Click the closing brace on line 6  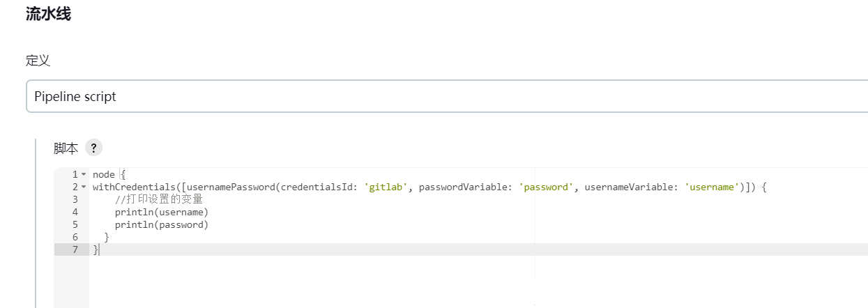click(107, 237)
